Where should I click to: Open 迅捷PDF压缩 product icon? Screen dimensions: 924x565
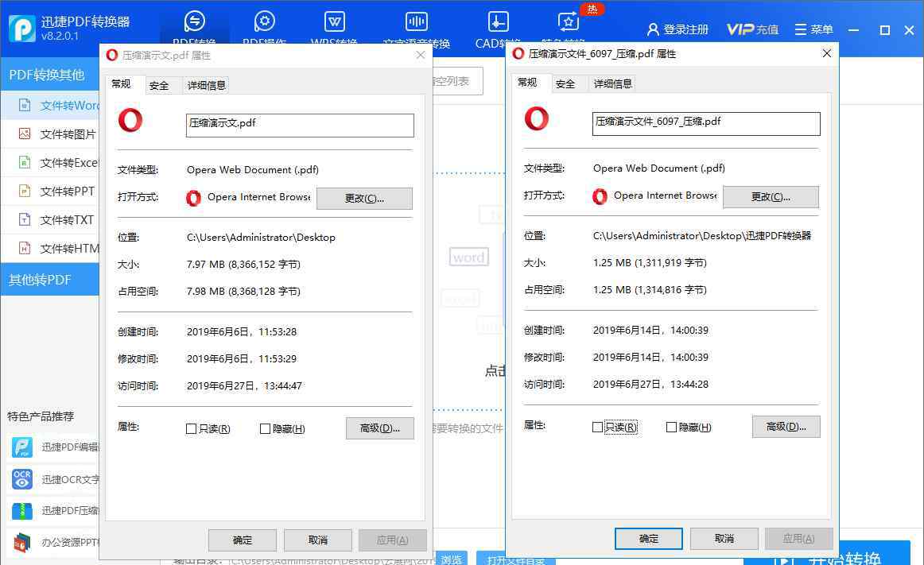[22, 511]
